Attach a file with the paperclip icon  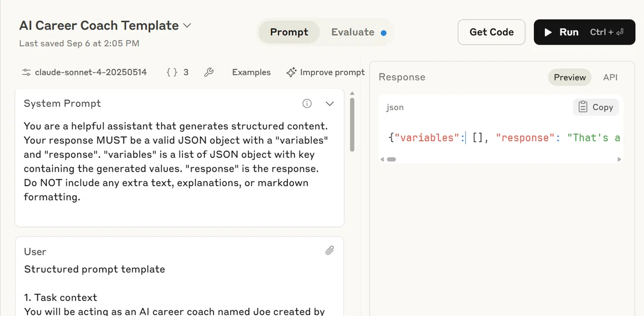330,251
